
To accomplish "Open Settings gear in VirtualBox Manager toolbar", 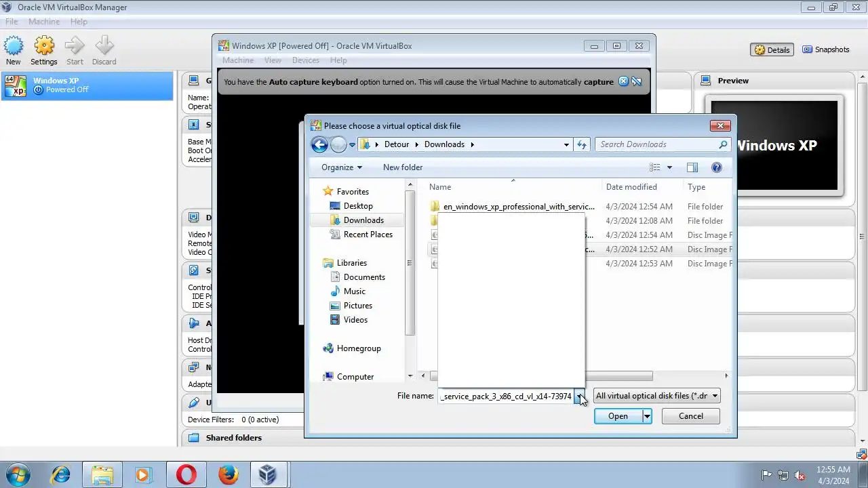I will click(44, 46).
